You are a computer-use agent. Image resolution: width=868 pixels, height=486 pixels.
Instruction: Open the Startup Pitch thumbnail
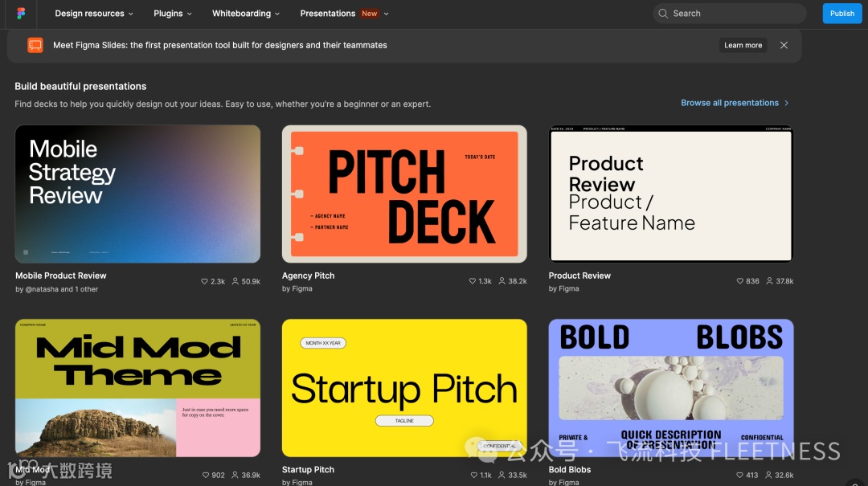pyautogui.click(x=404, y=388)
